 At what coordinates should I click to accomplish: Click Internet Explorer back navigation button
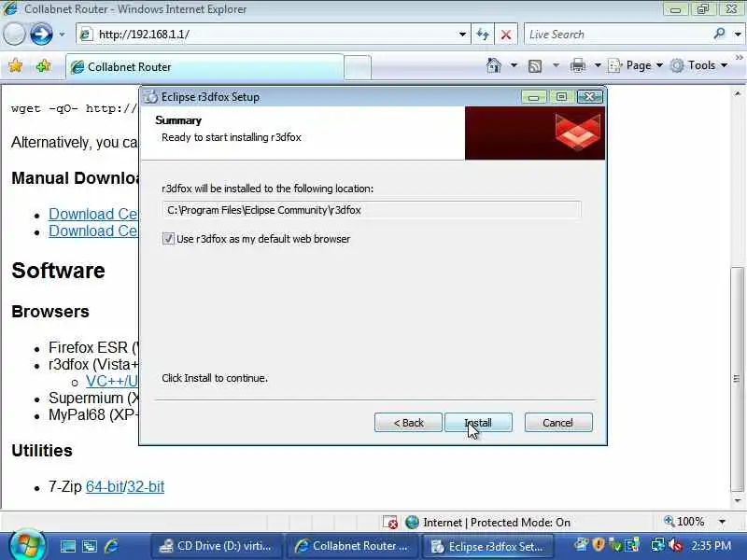14,34
